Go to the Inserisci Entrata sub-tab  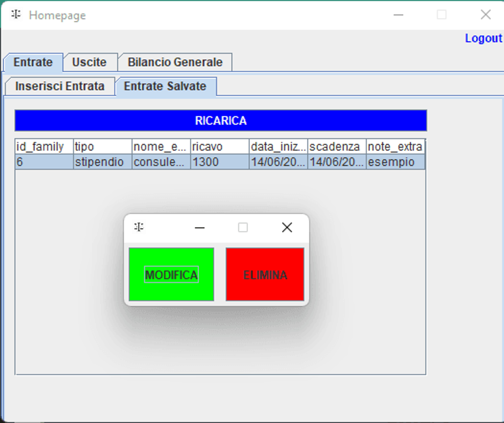pos(60,86)
